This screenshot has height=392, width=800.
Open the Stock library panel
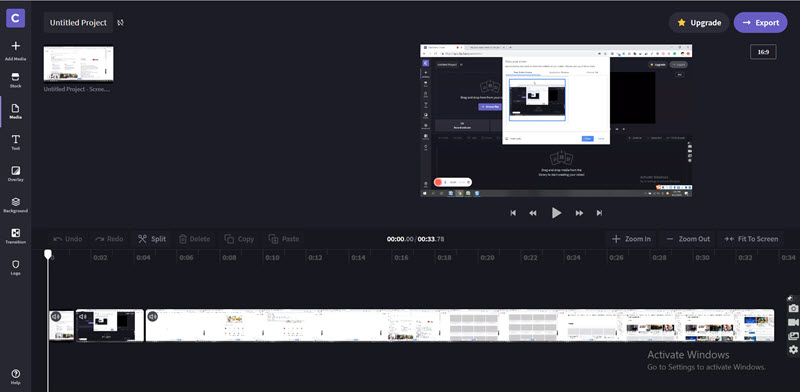pos(15,80)
